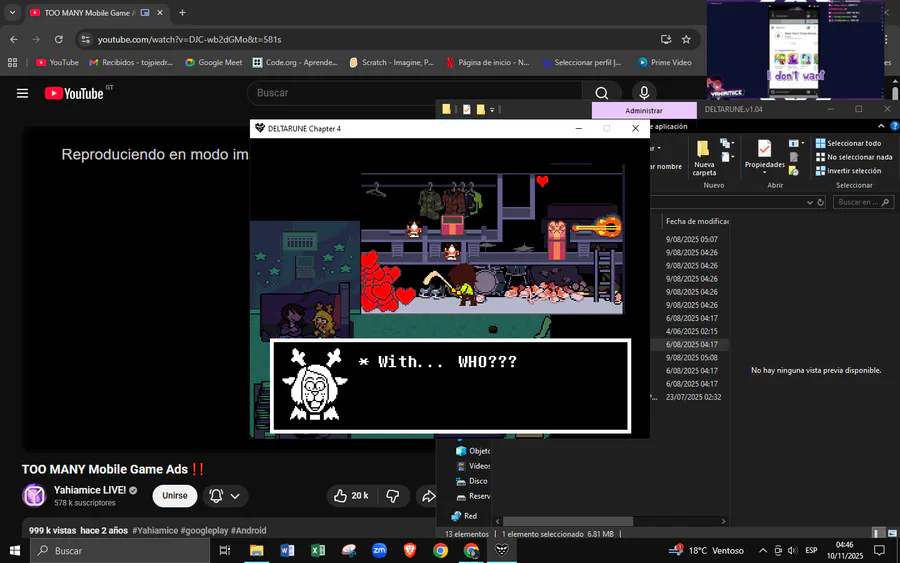Open the Windows Start menu
900x563 pixels.
15,550
